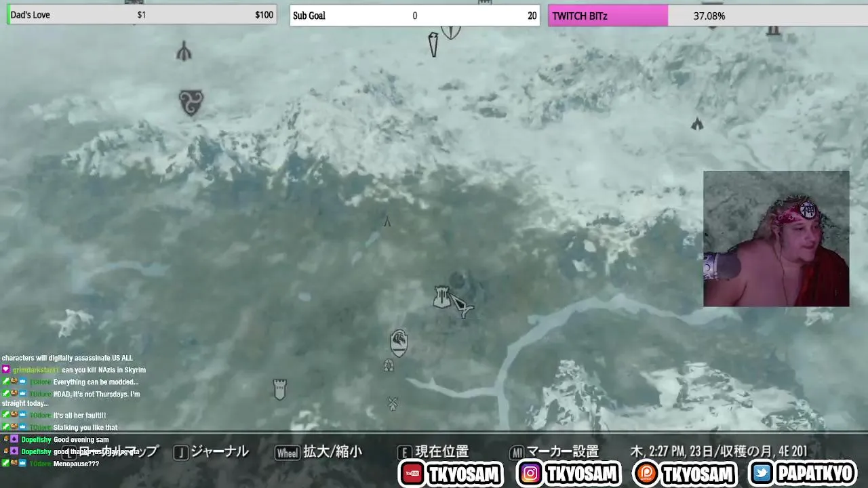
Task: Open the Instagram TKYOSAM label
Action: coord(582,474)
